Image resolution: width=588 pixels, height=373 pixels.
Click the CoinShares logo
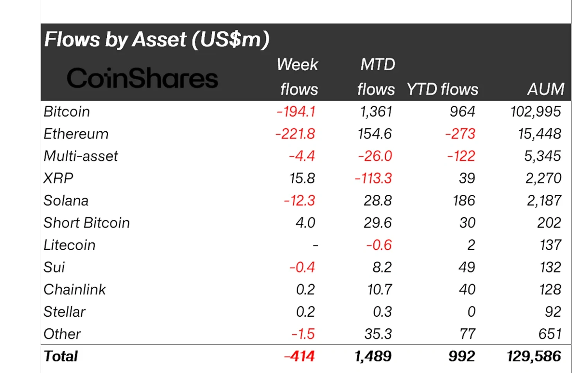tap(142, 78)
